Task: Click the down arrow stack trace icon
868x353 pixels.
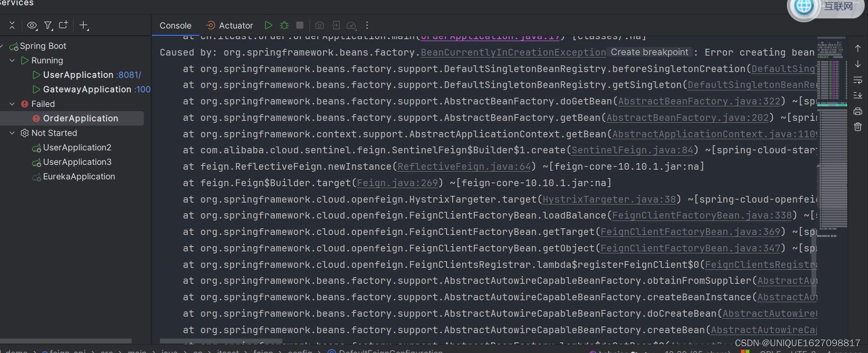Action: (858, 64)
